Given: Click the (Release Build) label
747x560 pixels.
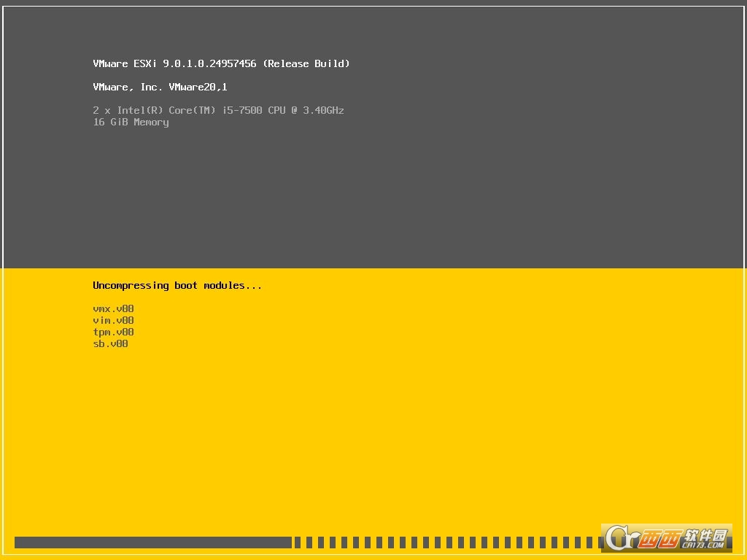Looking at the screenshot, I should pyautogui.click(x=306, y=64).
